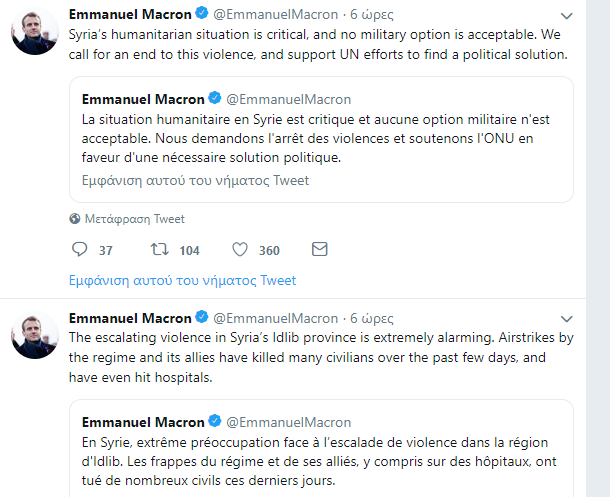Screen dimensions: 610x497
Task: Retweet the tweet with 104 retweets
Action: click(158, 249)
